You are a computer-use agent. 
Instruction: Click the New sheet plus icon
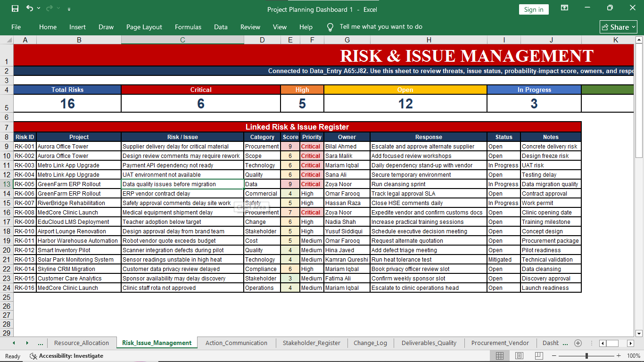[578, 343]
